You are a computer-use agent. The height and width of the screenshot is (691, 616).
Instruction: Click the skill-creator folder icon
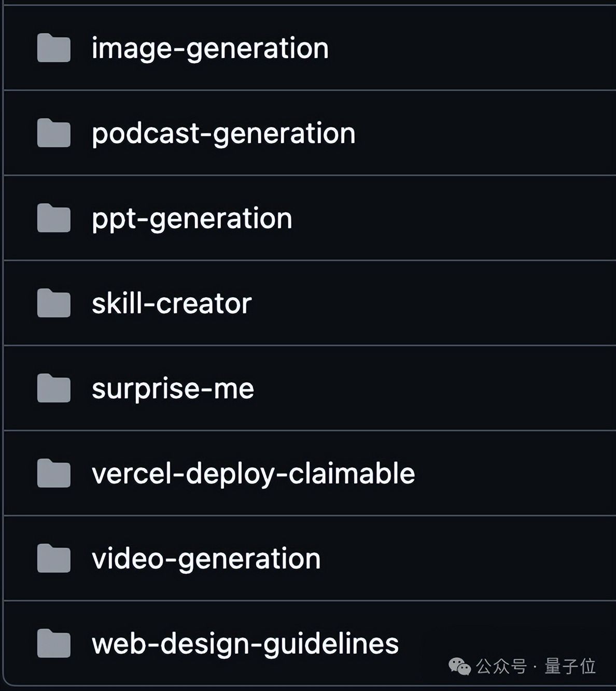54,303
